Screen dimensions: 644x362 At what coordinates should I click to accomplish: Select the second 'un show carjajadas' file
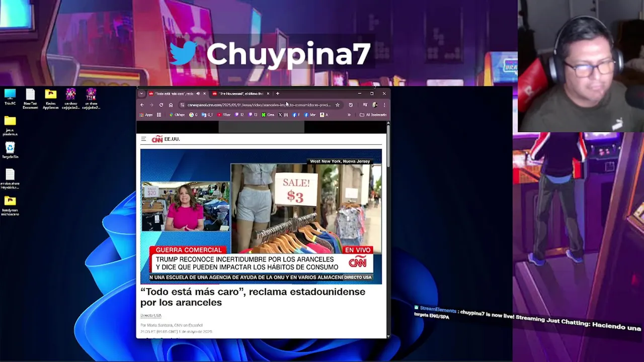(91, 99)
